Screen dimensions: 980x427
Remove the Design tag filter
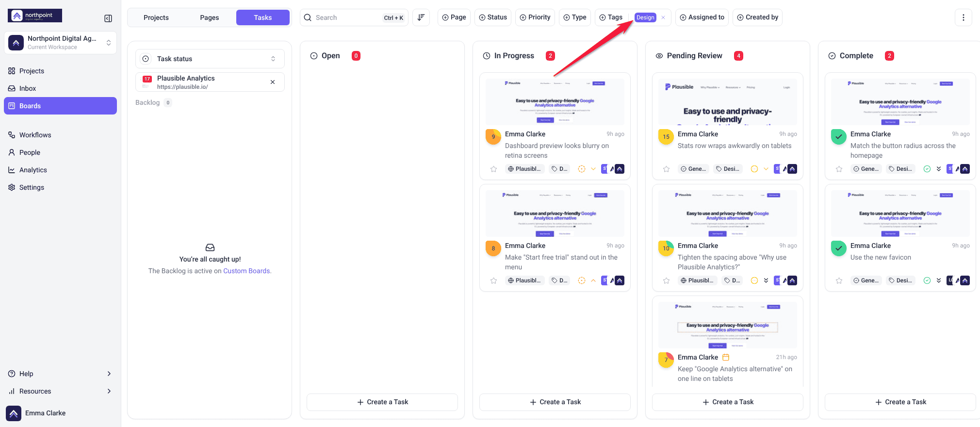click(663, 17)
